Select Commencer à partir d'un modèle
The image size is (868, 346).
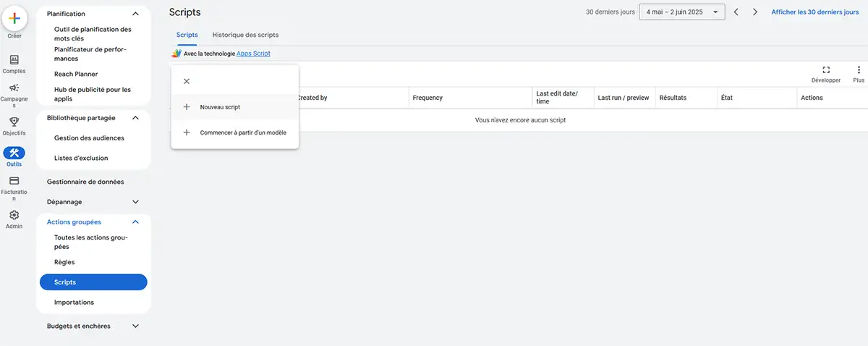point(235,132)
